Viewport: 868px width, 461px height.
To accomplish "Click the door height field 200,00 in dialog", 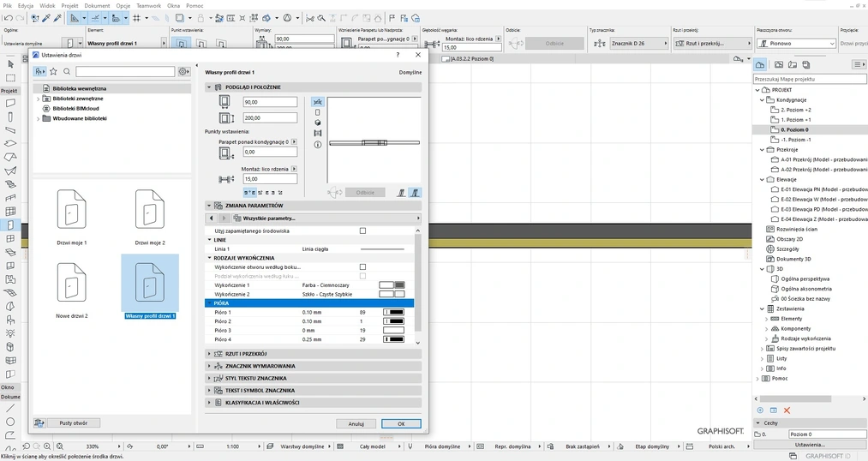I will tap(270, 118).
